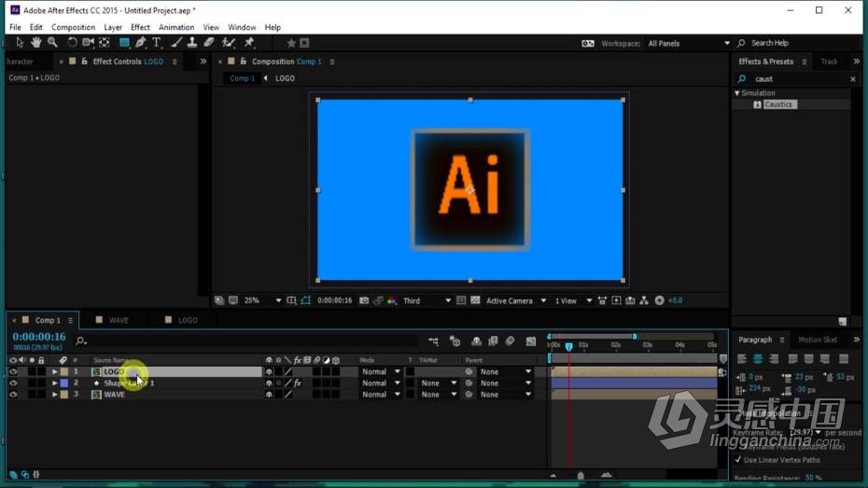
Task: Click Comp 1 breadcrumb in viewer
Action: click(x=243, y=78)
